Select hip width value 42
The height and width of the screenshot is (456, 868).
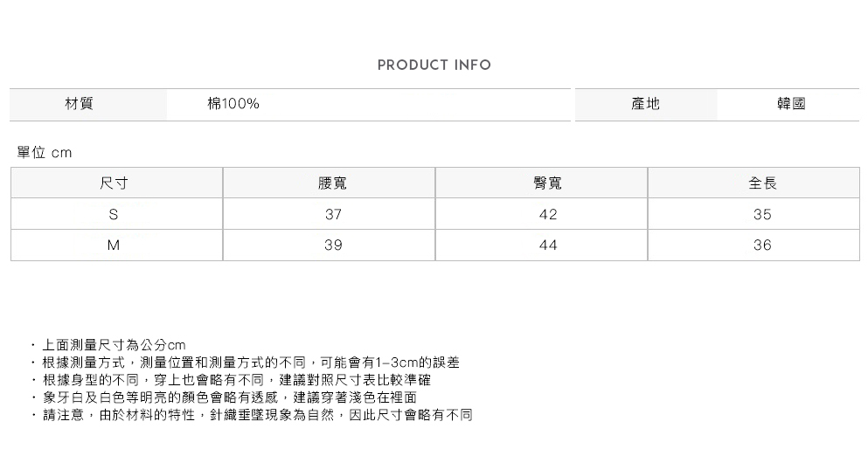click(547, 215)
